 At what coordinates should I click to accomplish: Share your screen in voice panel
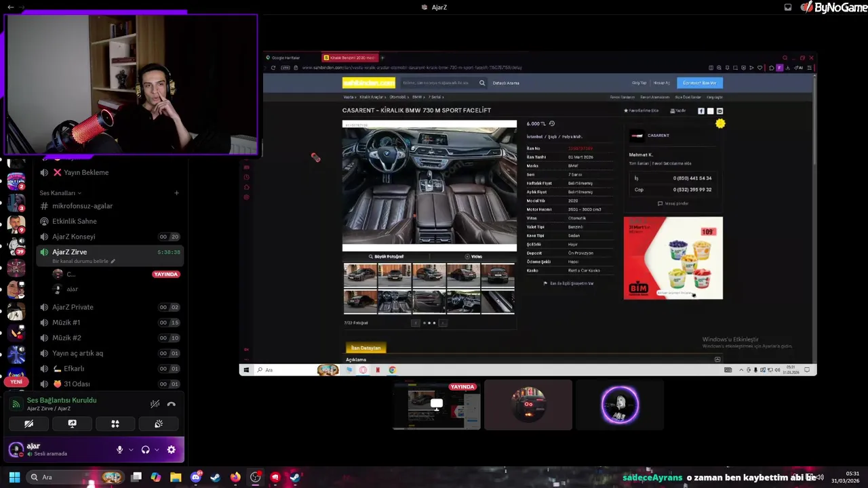(72, 424)
